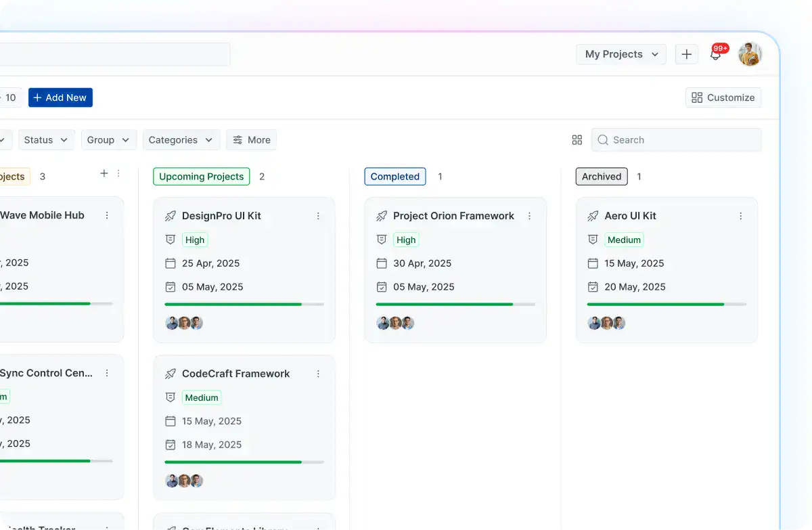
Task: Select the Completed column label
Action: point(395,177)
